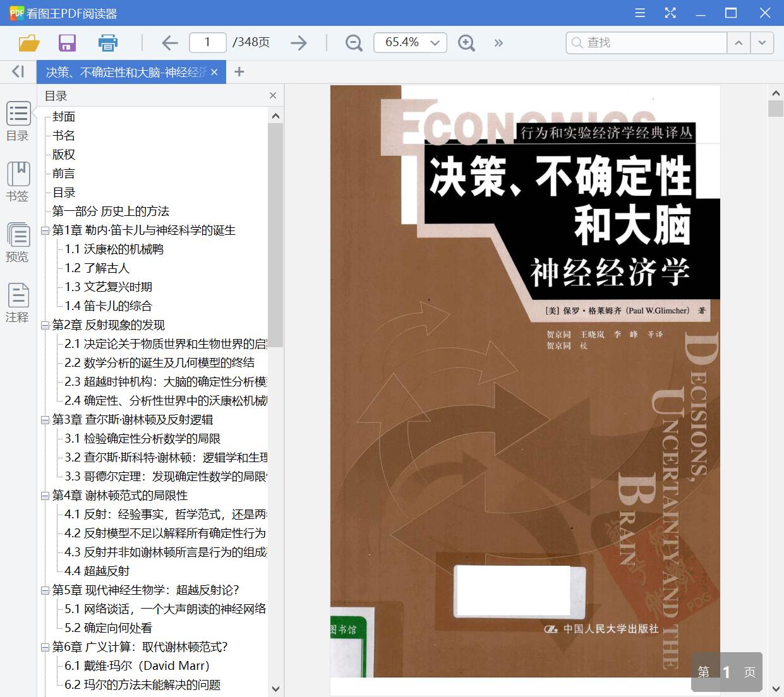784x697 pixels.
Task: Select 1.1 沃康松的机械鸭 entry
Action: pos(114,249)
